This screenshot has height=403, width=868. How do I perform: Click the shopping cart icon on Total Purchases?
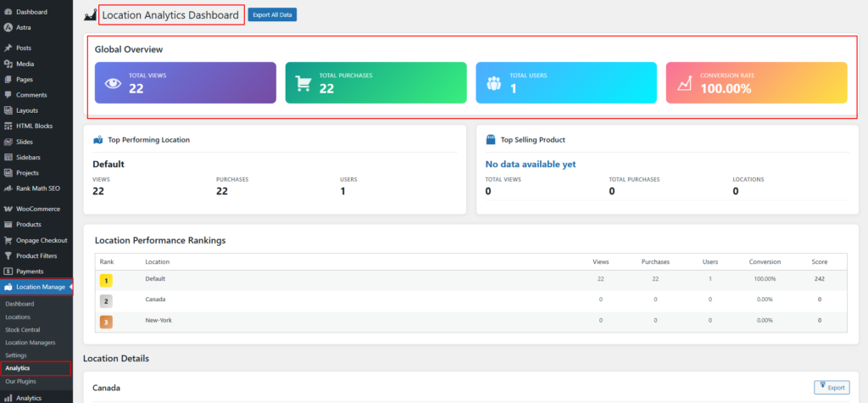click(303, 83)
